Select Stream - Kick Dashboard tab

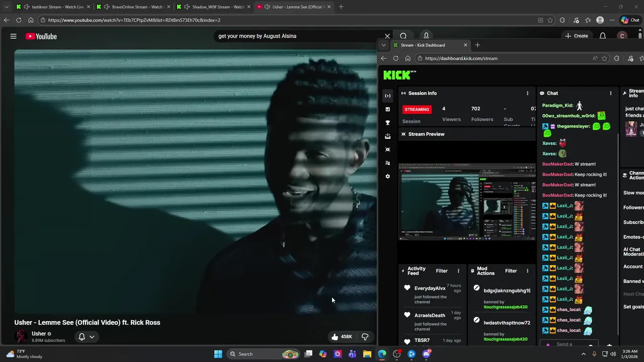(x=430, y=45)
